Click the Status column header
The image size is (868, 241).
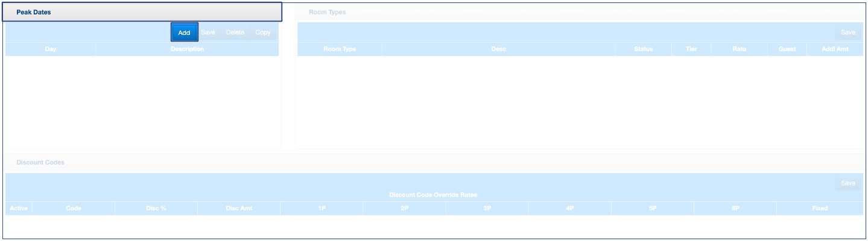[x=643, y=49]
